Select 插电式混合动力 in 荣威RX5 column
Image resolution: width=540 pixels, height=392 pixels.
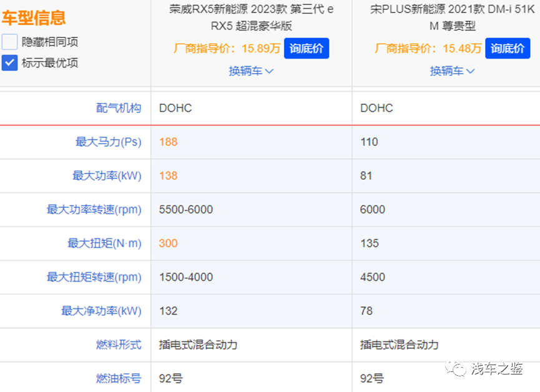[x=198, y=345]
